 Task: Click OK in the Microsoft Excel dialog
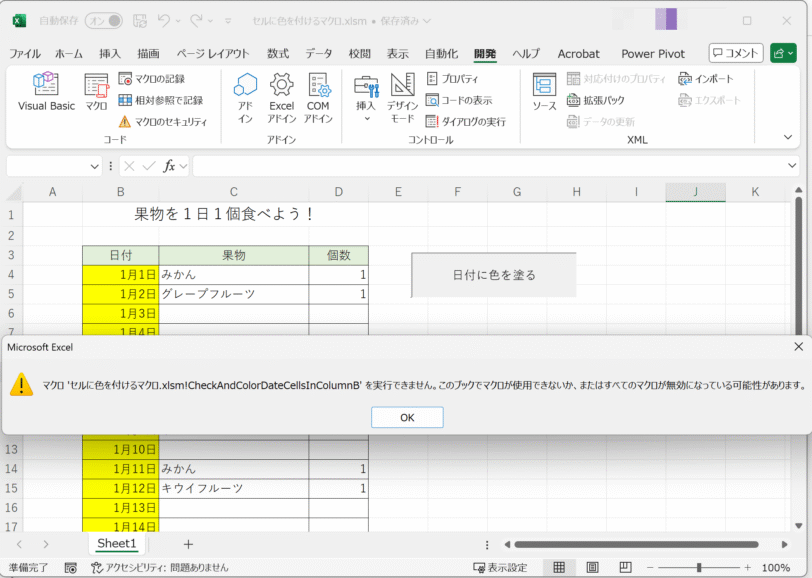407,417
